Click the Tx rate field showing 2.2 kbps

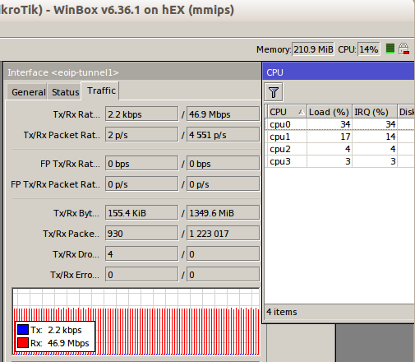tap(141, 114)
